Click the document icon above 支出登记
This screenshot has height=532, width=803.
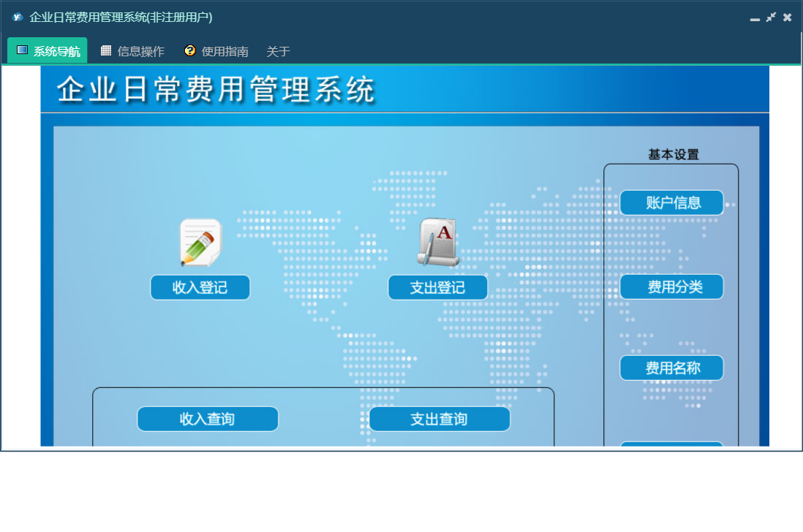pos(438,242)
